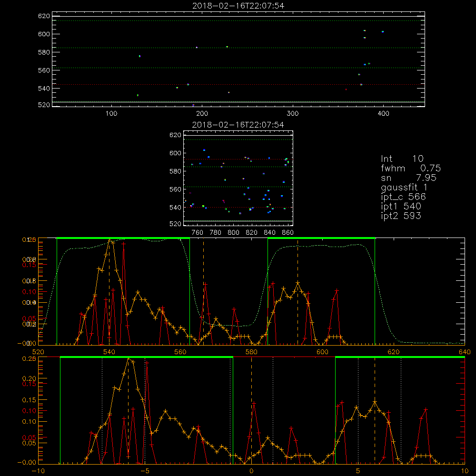476x476 pixels.
Task: Click the orange '0.25' y-axis label of bottom plot
Action: tap(29, 359)
